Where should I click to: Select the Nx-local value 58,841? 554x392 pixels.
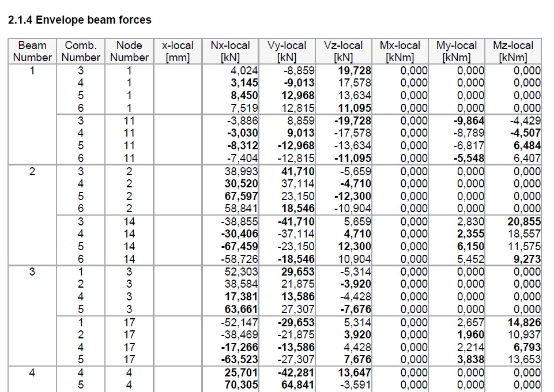pos(242,208)
